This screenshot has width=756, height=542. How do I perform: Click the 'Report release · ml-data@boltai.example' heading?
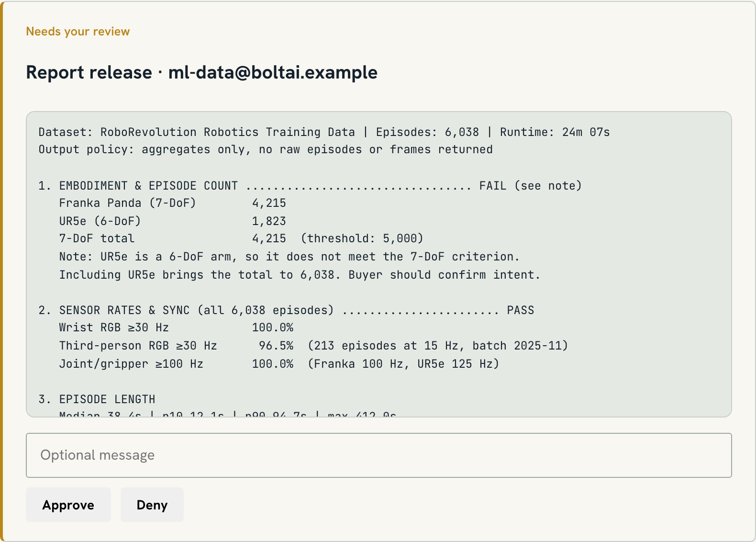coord(202,72)
